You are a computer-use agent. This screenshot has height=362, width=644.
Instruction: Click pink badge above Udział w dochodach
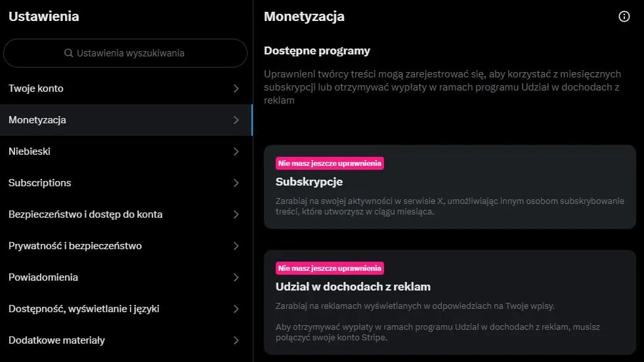[x=330, y=268]
